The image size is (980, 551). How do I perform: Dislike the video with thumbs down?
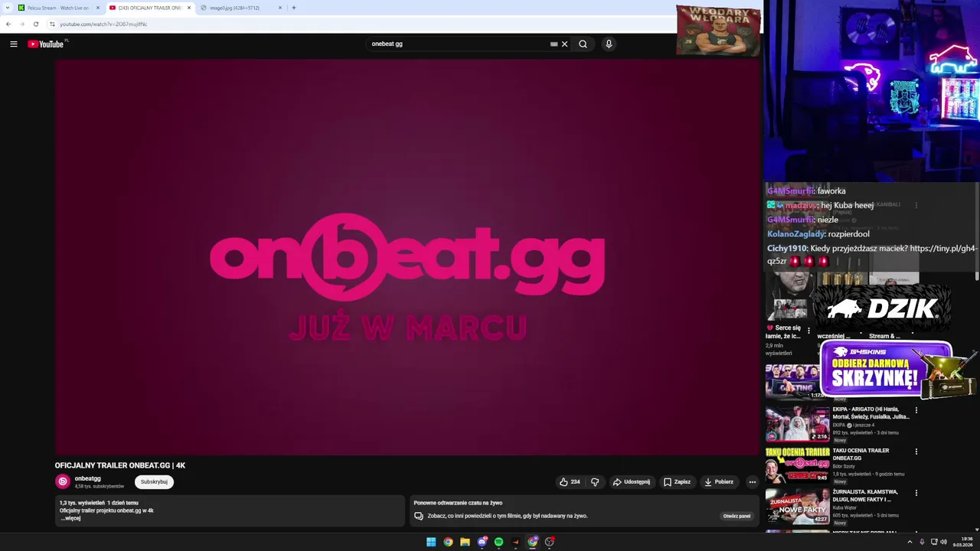click(x=595, y=482)
